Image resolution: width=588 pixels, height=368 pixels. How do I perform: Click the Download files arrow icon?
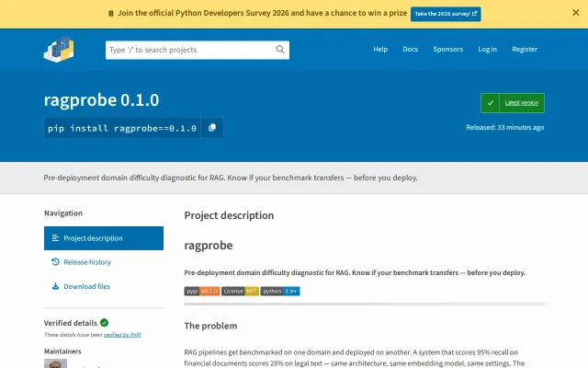pos(55,286)
